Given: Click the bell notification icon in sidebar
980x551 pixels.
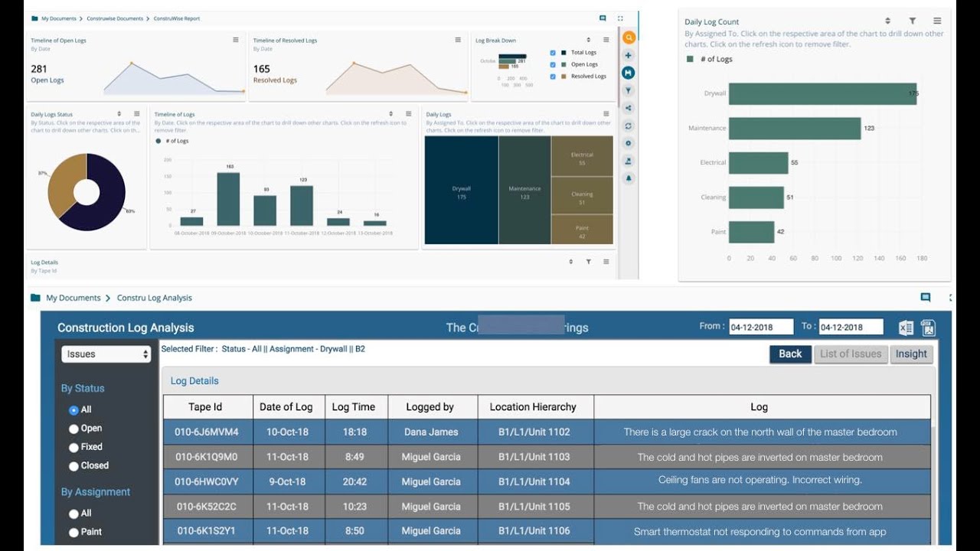Looking at the screenshot, I should point(629,178).
